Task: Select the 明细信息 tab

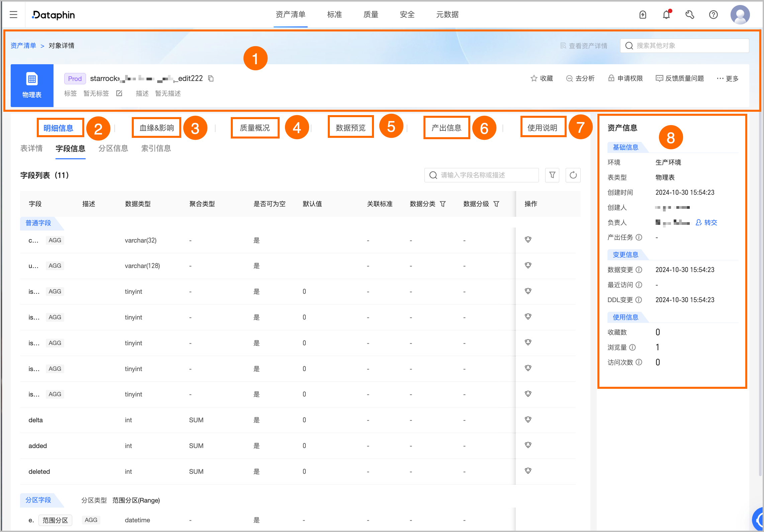Action: pyautogui.click(x=59, y=128)
